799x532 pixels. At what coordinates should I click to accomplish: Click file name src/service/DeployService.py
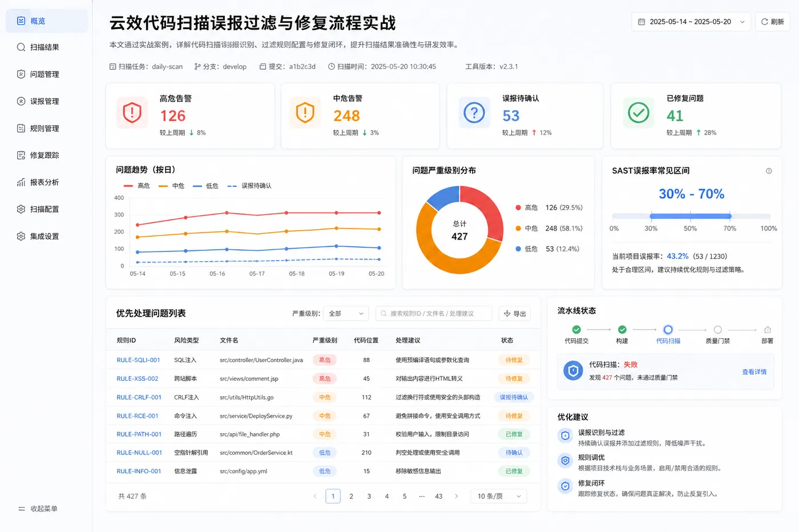click(x=256, y=416)
